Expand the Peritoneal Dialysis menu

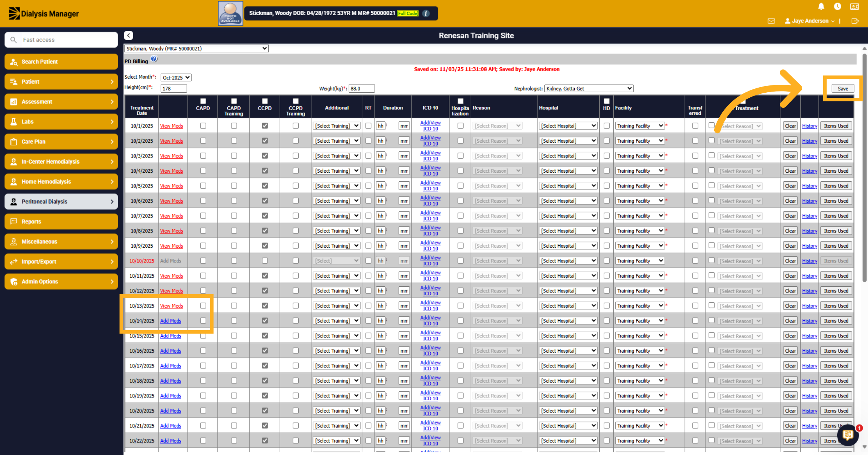tap(61, 202)
